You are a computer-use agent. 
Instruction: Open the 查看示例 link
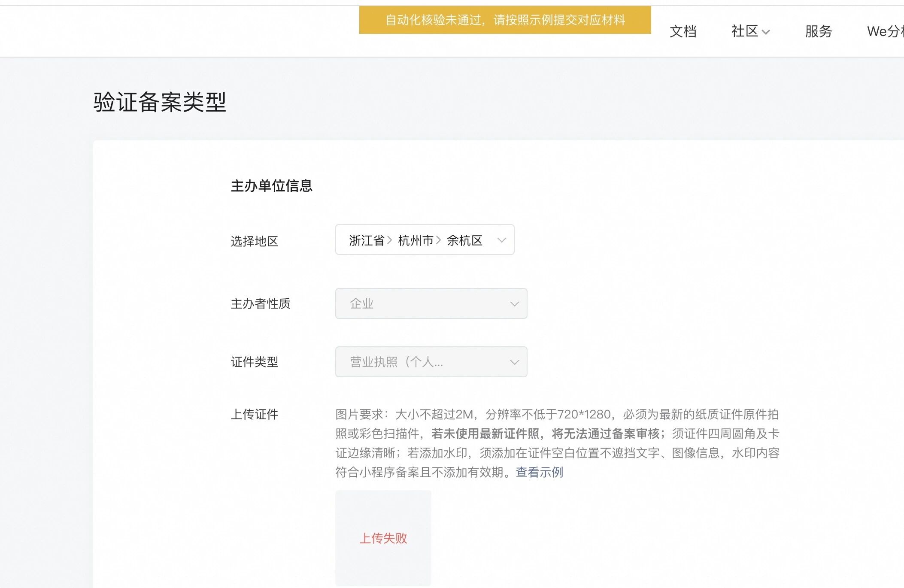pyautogui.click(x=539, y=472)
